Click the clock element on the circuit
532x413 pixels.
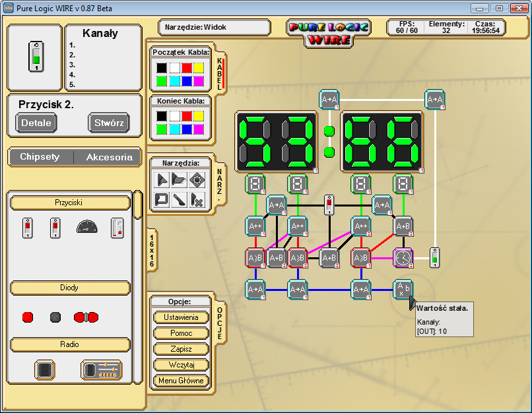[403, 257]
